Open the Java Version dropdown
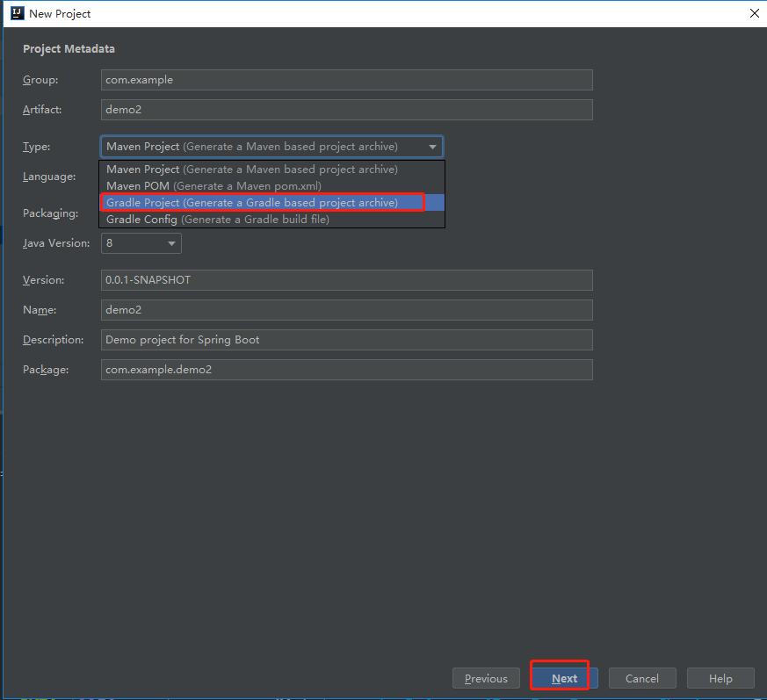767x700 pixels. click(x=141, y=243)
